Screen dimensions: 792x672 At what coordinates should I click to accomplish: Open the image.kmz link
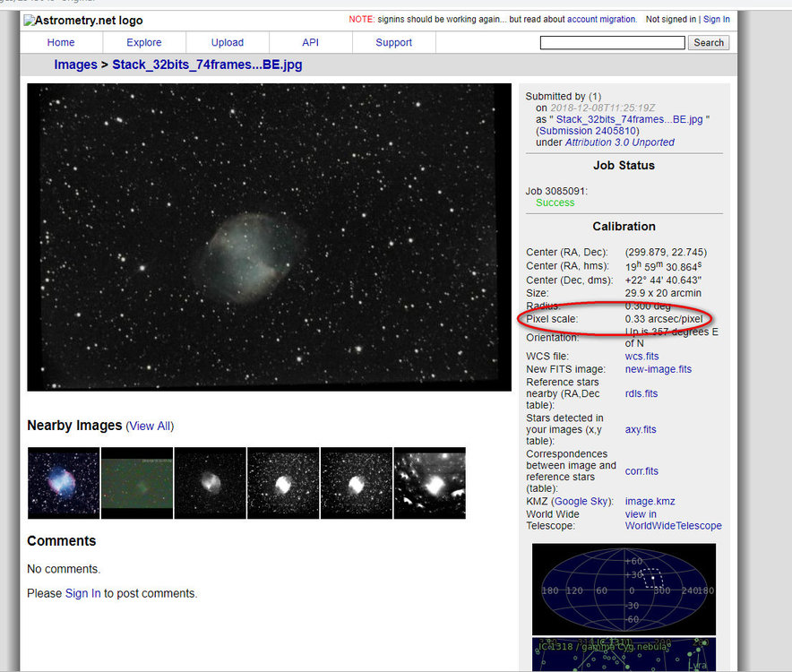(650, 501)
